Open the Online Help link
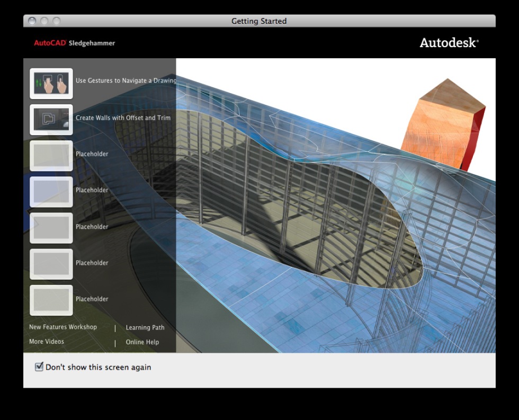This screenshot has height=420, width=519. point(142,342)
